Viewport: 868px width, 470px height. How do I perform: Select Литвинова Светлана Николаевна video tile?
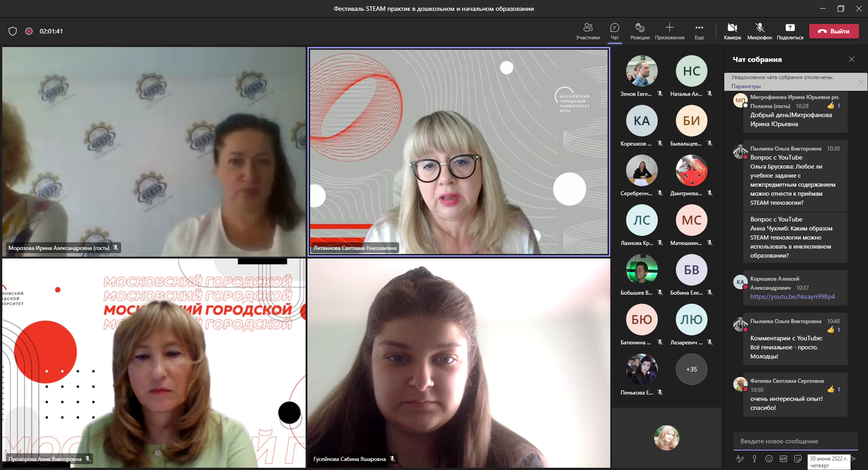coord(459,151)
